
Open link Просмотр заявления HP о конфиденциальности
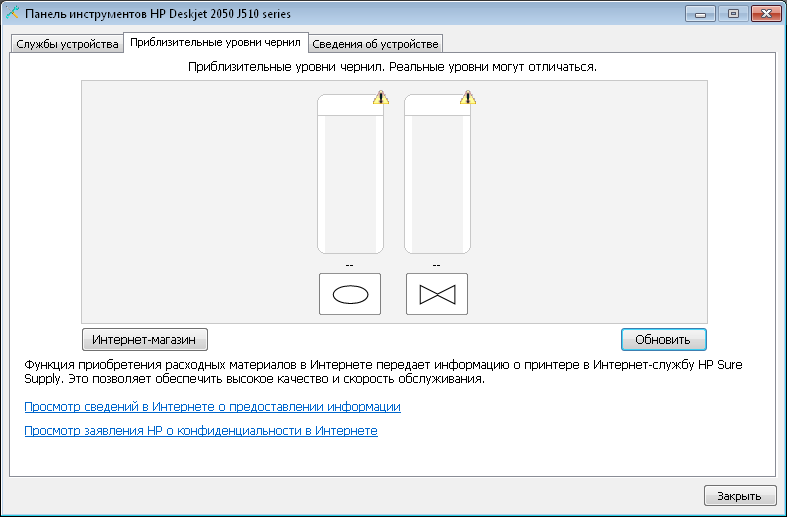click(201, 431)
